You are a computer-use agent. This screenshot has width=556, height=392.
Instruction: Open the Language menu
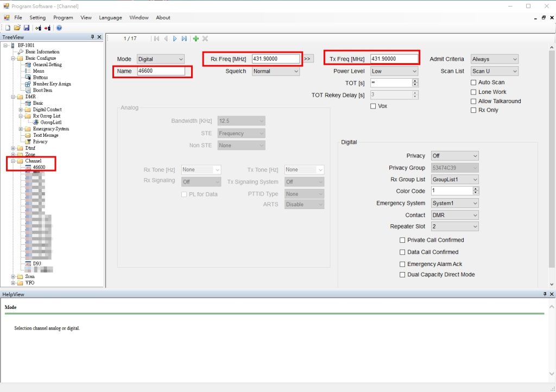pos(110,17)
